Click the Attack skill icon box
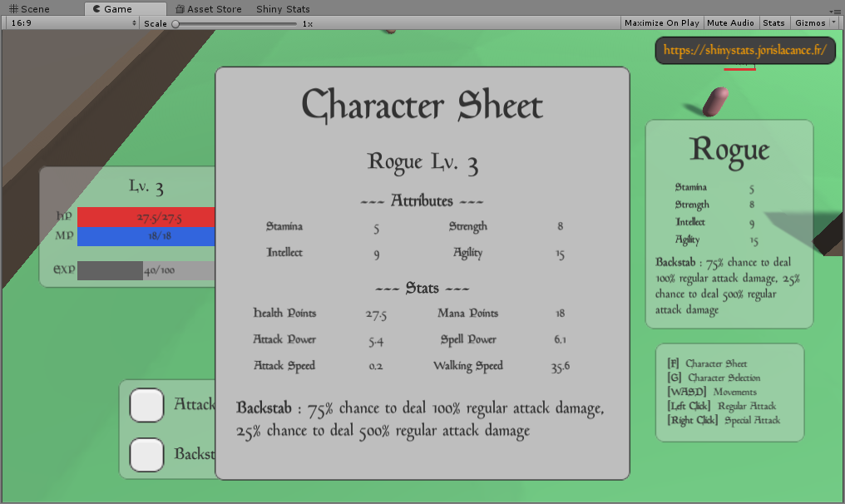The width and height of the screenshot is (845, 504). click(147, 405)
